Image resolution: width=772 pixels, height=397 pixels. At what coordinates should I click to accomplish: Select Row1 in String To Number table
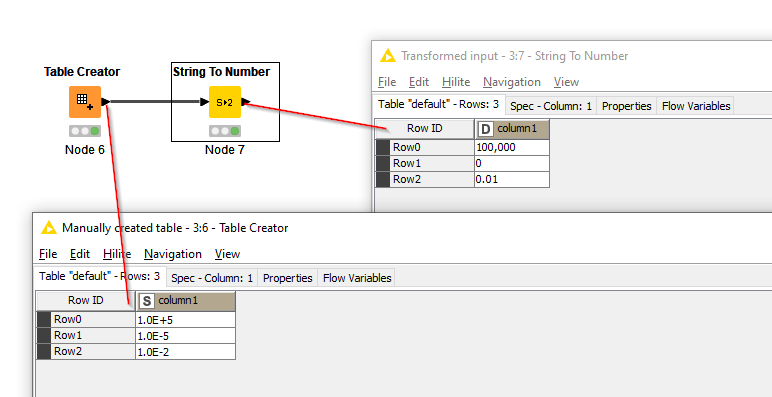point(424,164)
